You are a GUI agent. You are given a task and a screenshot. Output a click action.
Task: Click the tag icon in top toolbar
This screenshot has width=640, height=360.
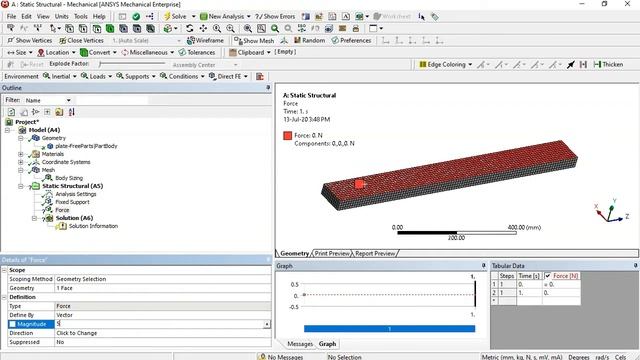(x=435, y=17)
